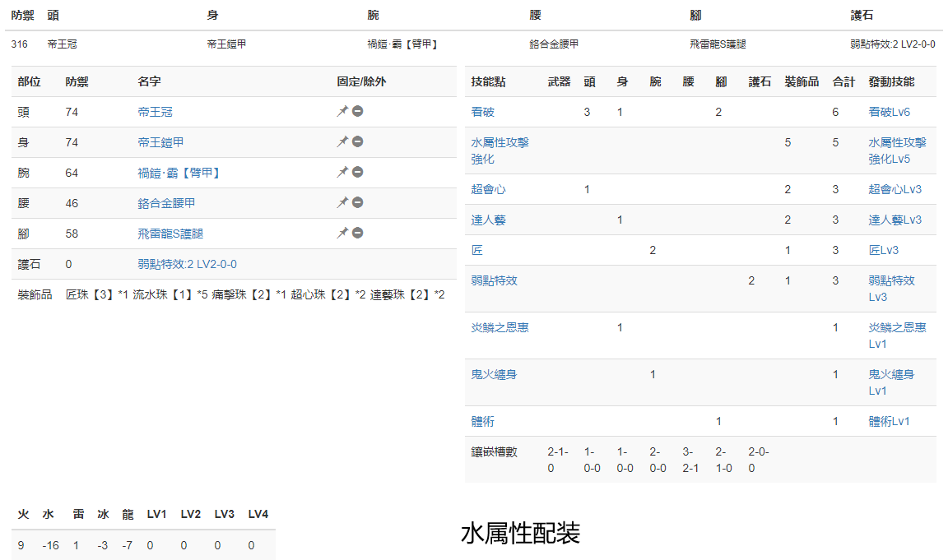Select the total defense value 316
The image size is (948, 560).
tap(20, 44)
